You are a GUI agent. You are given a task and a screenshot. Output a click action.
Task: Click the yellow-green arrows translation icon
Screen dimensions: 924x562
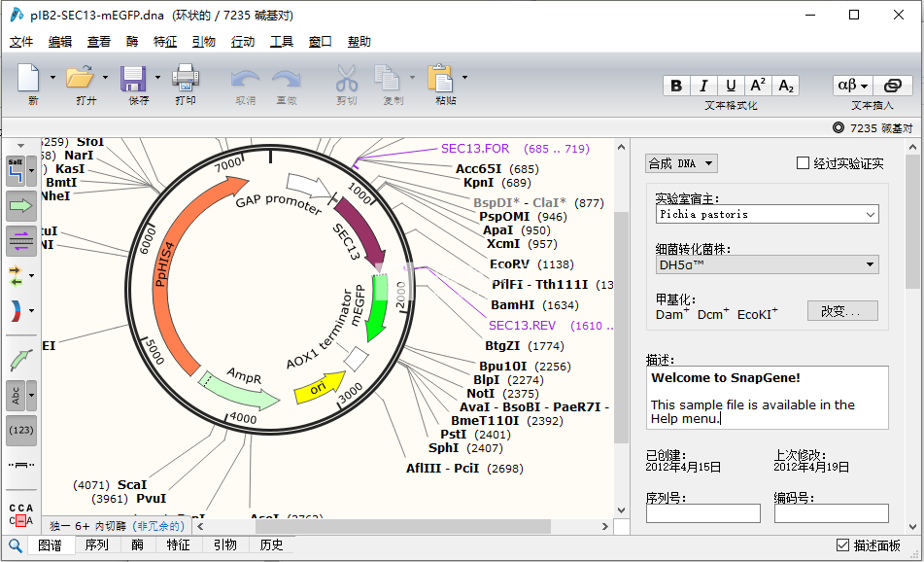16,275
